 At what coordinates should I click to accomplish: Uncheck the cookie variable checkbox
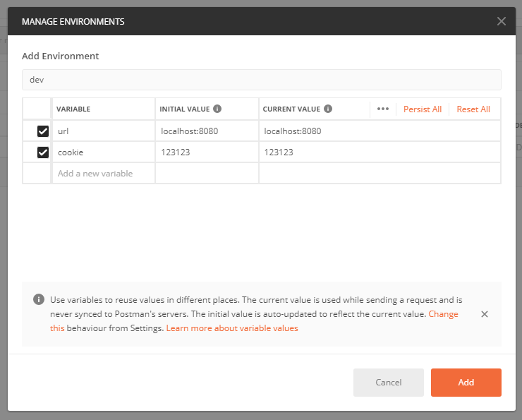43,152
